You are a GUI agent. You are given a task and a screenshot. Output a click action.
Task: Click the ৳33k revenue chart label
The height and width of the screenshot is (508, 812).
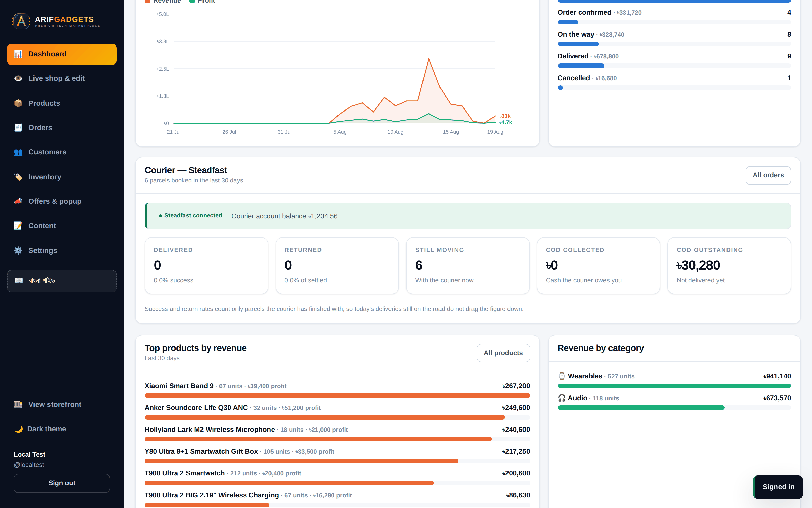[505, 116]
